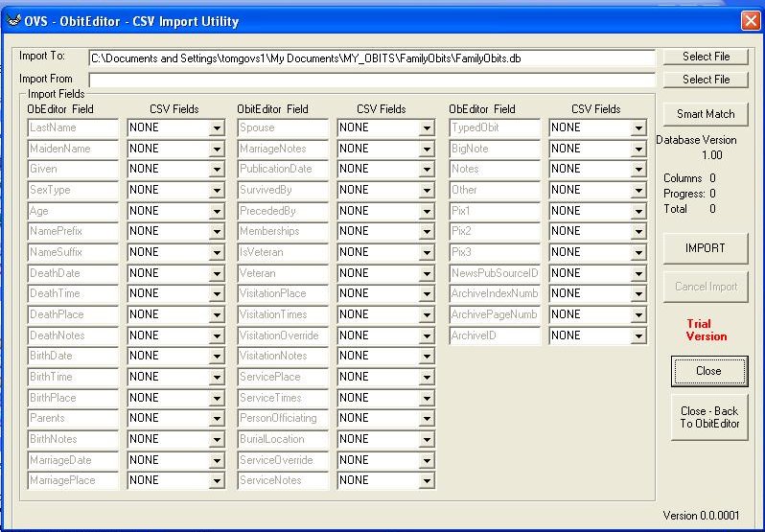The height and width of the screenshot is (532, 765).
Task: Expand the Age CSV field combo
Action: (217, 212)
